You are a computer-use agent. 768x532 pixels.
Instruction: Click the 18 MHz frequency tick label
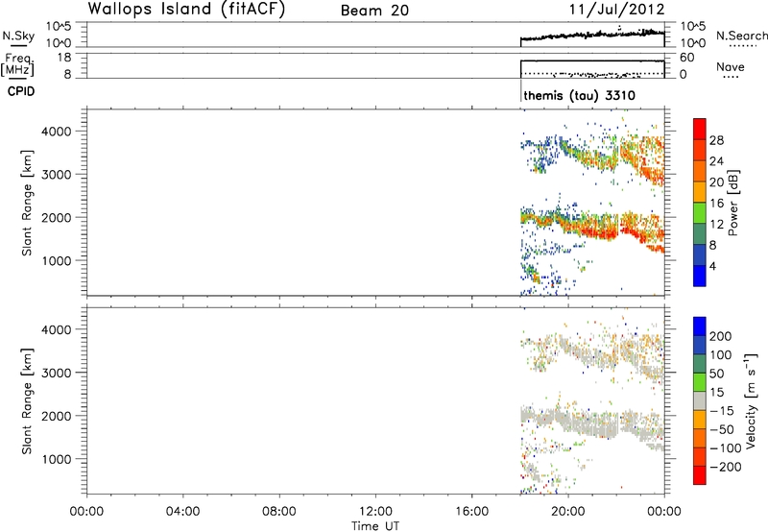63,58
